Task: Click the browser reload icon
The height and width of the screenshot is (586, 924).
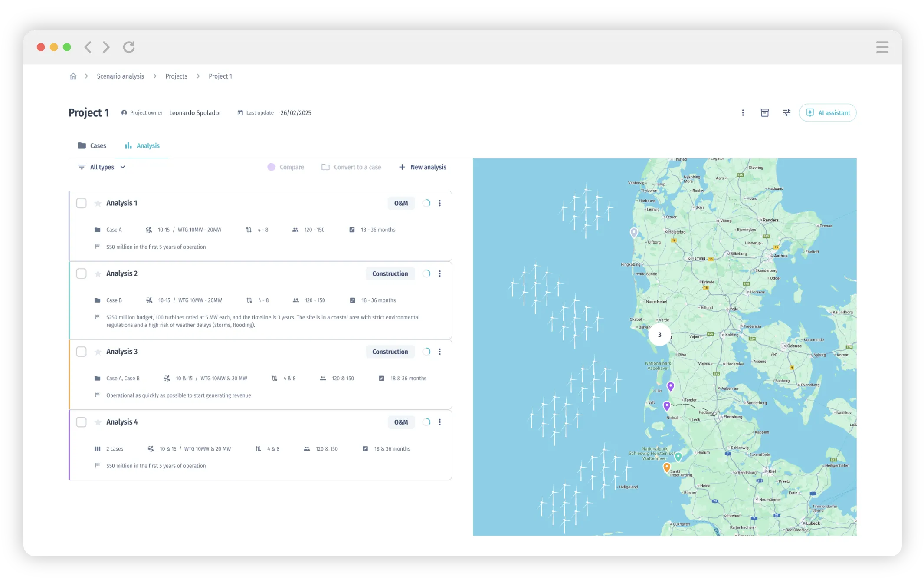Action: (129, 47)
